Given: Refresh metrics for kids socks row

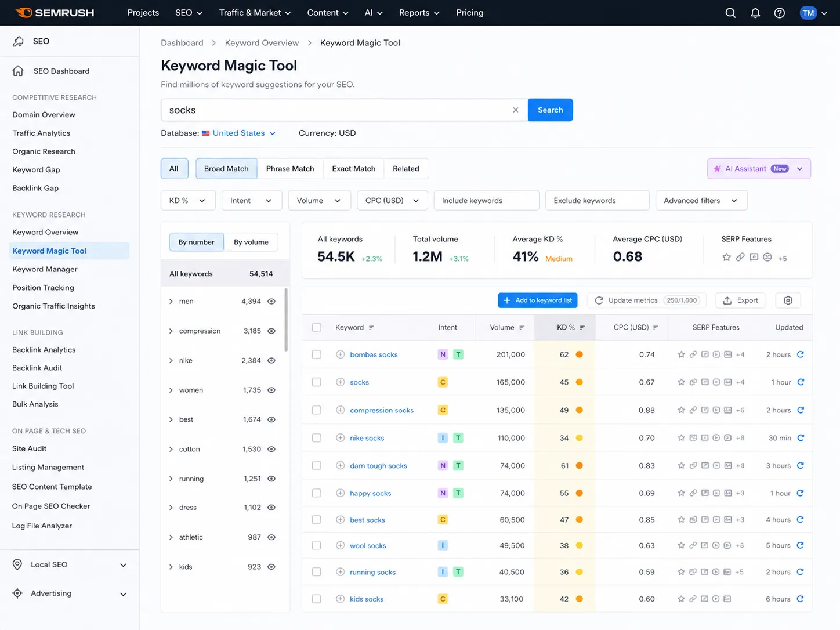Looking at the screenshot, I should pos(801,599).
